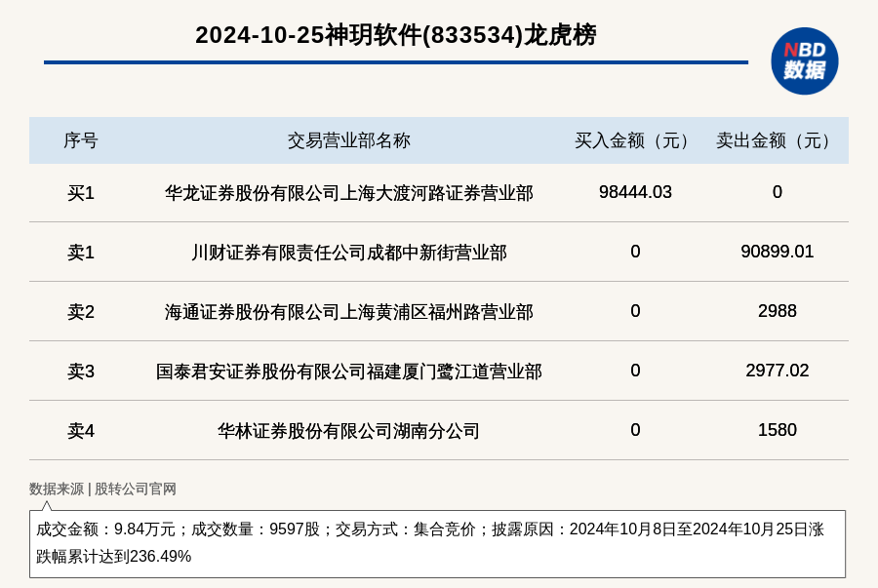Image resolution: width=878 pixels, height=588 pixels.
Task: Click the buy amount 0 in 卖2 row
Action: (x=635, y=310)
